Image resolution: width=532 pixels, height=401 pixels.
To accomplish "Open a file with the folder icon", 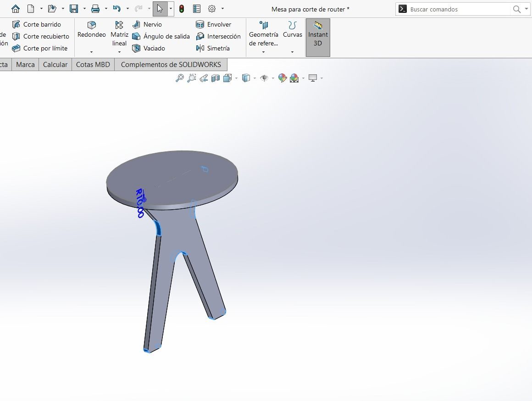I will point(52,9).
